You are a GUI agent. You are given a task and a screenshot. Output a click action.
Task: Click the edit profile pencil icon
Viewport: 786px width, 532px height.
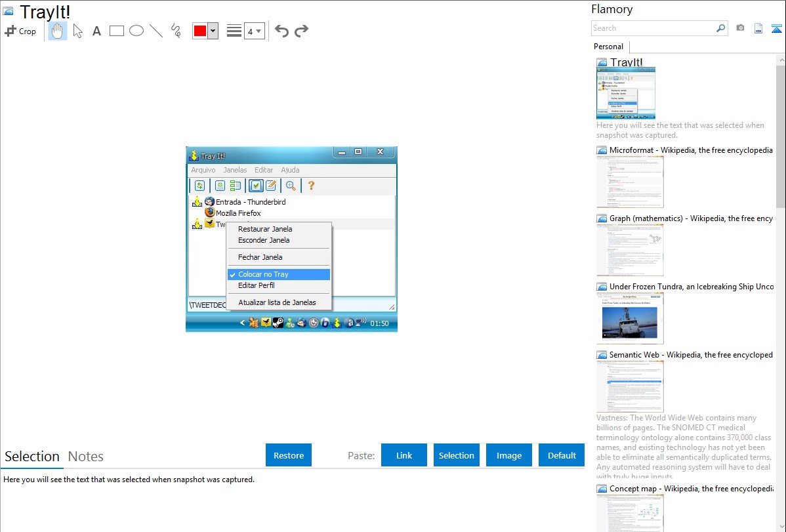pyautogui.click(x=271, y=186)
